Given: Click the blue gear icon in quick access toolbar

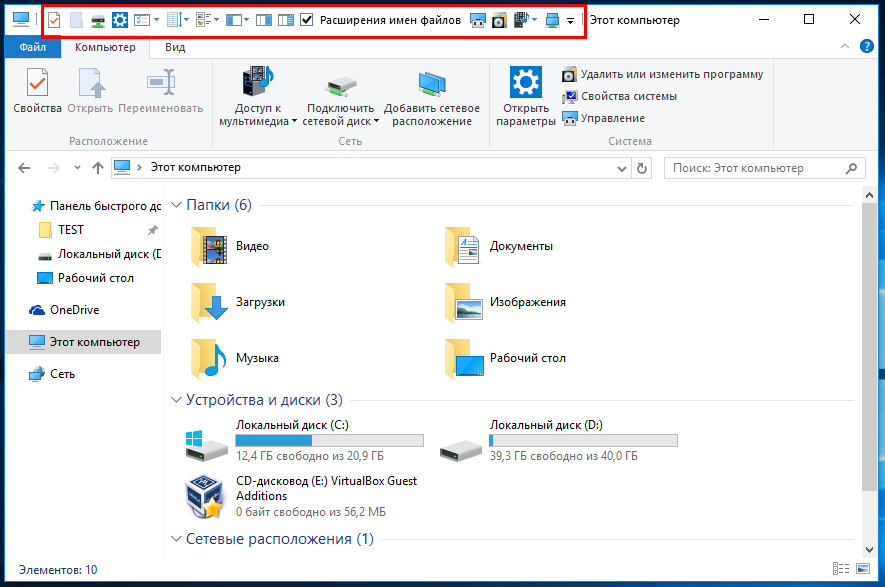Looking at the screenshot, I should [120, 20].
